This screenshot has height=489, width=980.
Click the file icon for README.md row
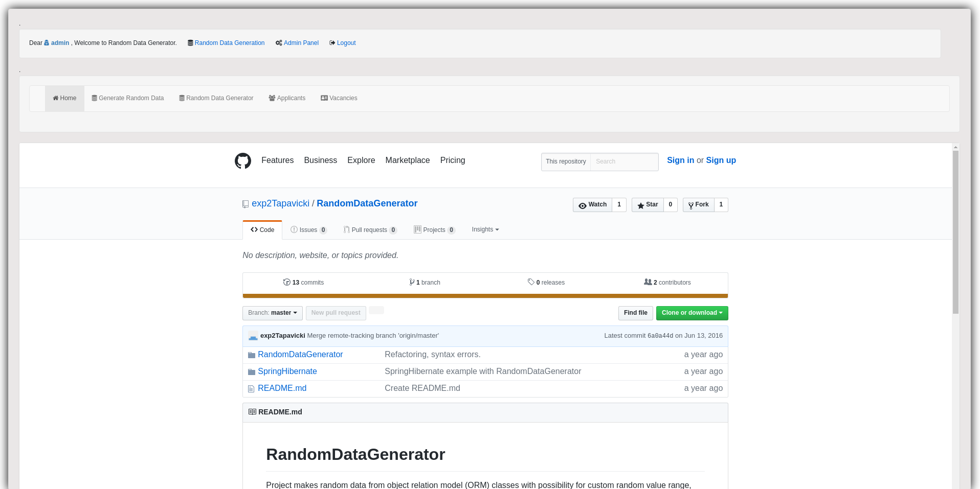coord(251,389)
